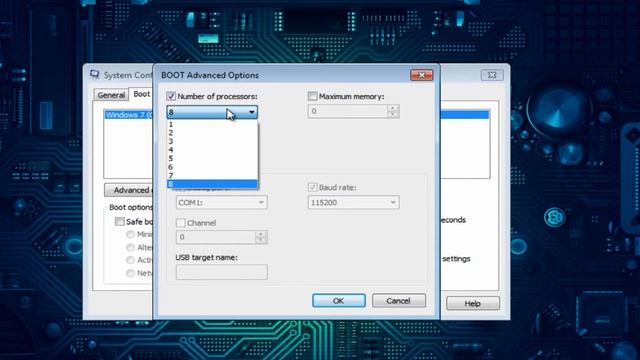Collapse the number of processors dropdown arrow

pyautogui.click(x=252, y=112)
